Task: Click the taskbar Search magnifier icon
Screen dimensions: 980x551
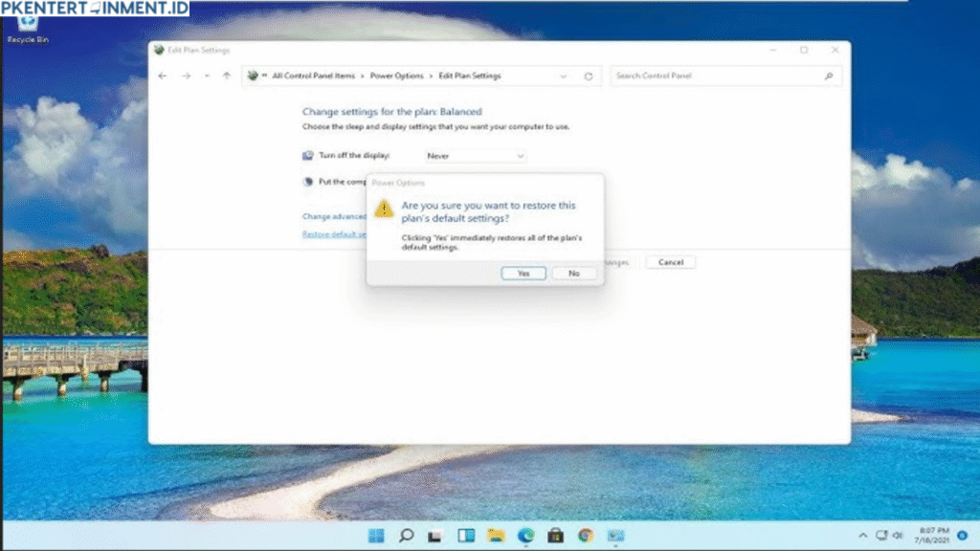Action: (406, 536)
